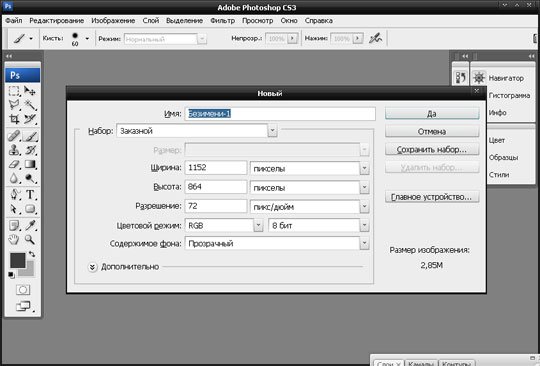The width and height of the screenshot is (540, 366).
Task: Confirm dialog with Да button
Action: click(432, 114)
